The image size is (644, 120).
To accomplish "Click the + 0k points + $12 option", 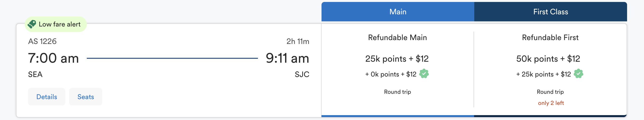I will click(x=390, y=74).
